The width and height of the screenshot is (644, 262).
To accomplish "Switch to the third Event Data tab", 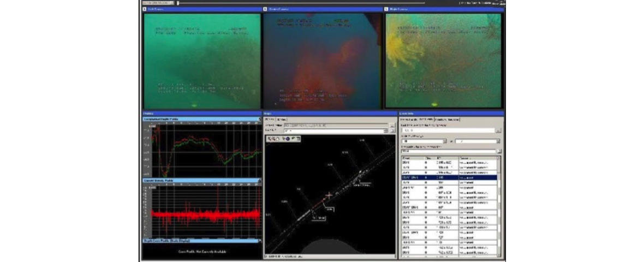I will coord(447,120).
